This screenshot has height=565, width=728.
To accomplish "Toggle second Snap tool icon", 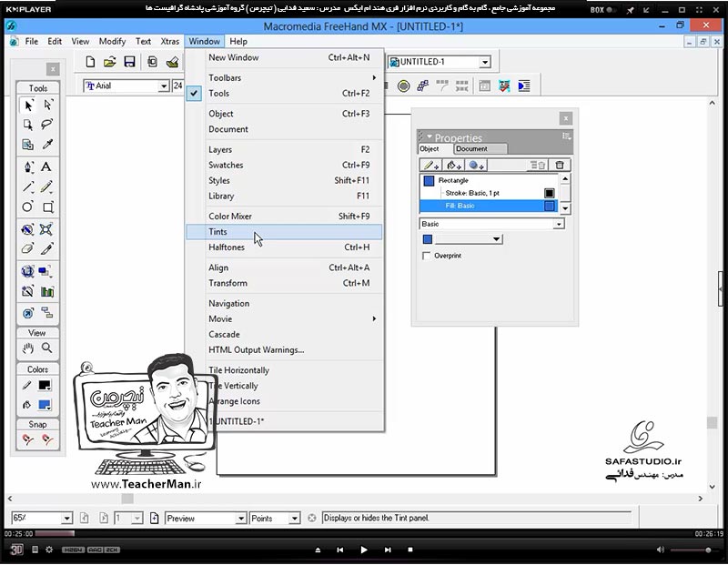I will tap(47, 439).
